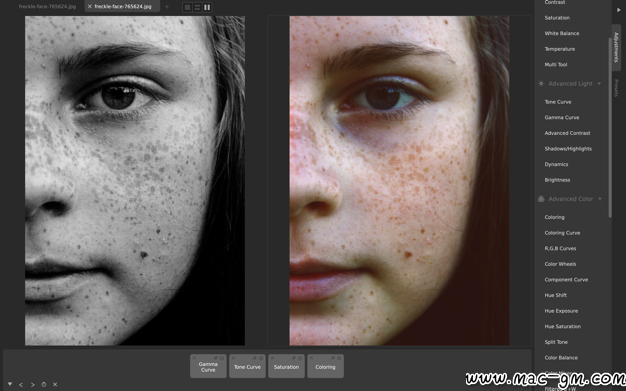Toggle the Saturation adjustment power button
The height and width of the screenshot is (391, 626).
(x=300, y=358)
